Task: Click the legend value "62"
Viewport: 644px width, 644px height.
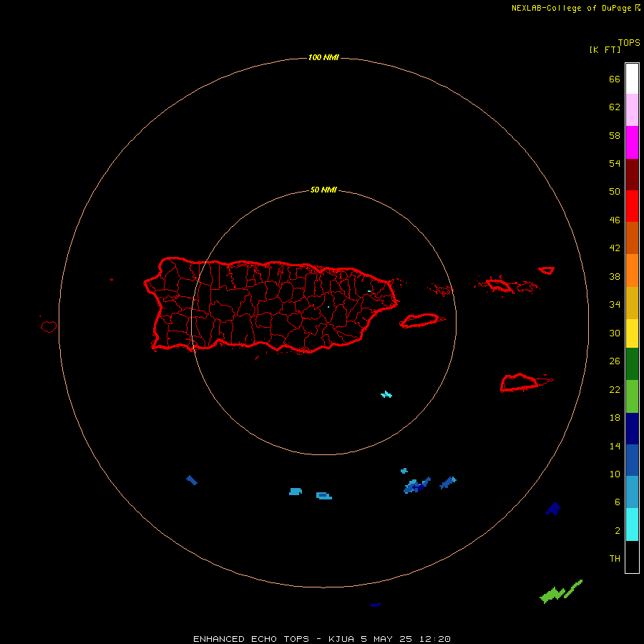Action: click(615, 107)
